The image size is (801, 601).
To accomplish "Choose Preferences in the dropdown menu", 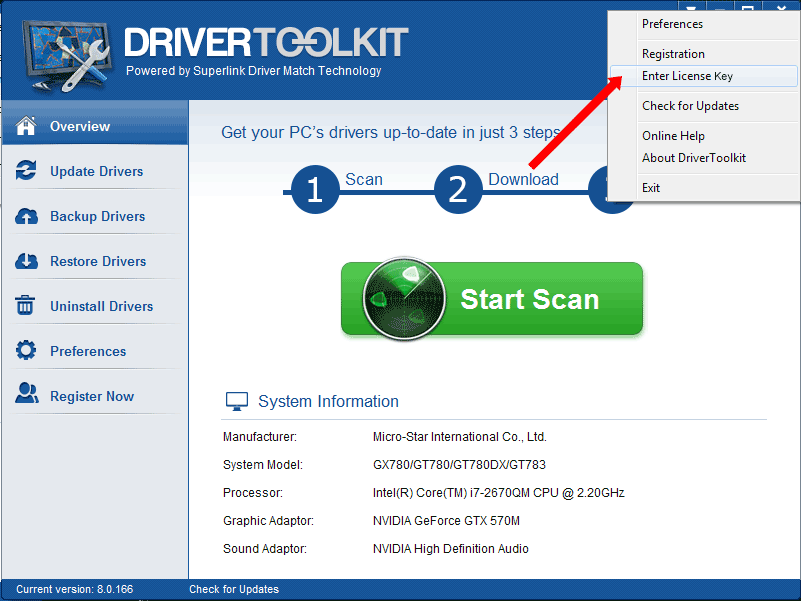I will tap(703, 24).
